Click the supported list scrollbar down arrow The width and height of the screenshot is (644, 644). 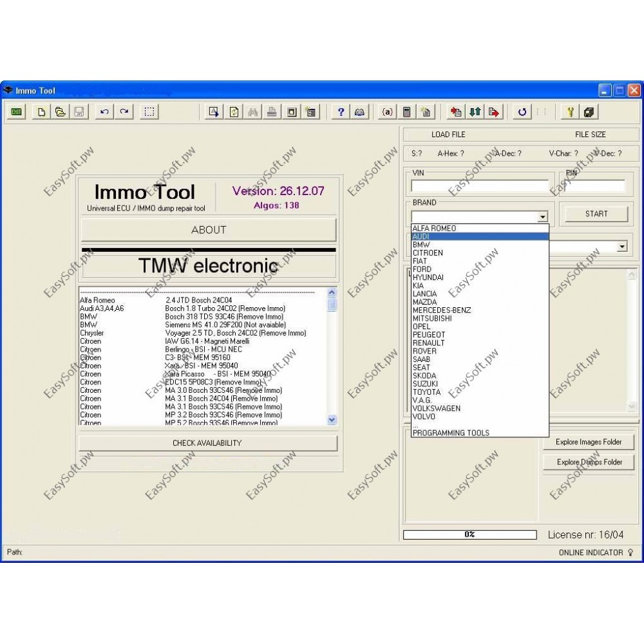point(332,420)
